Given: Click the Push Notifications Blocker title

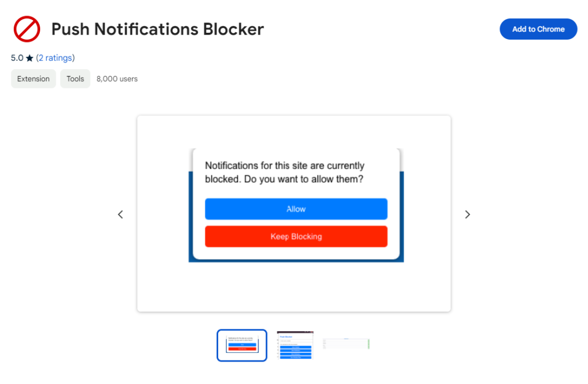Looking at the screenshot, I should click(157, 29).
